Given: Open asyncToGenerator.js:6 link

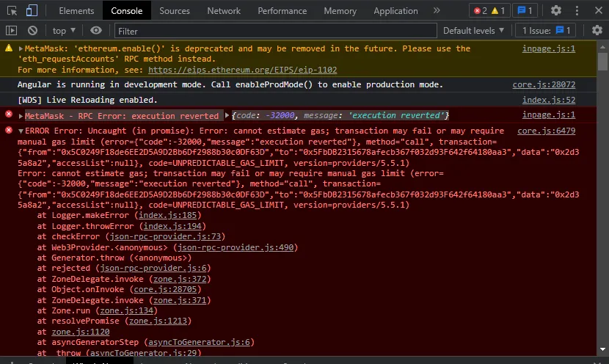Looking at the screenshot, I should [x=200, y=342].
